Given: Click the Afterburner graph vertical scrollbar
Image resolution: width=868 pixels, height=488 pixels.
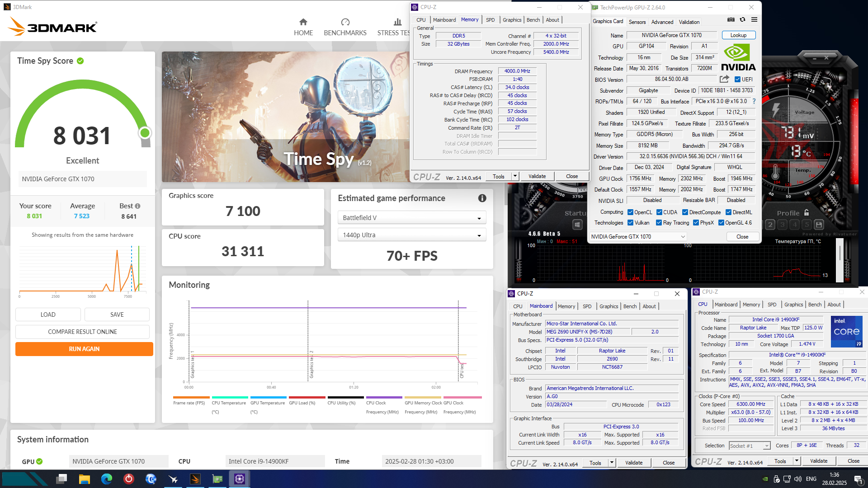Looking at the screenshot, I should pyautogui.click(x=840, y=261).
